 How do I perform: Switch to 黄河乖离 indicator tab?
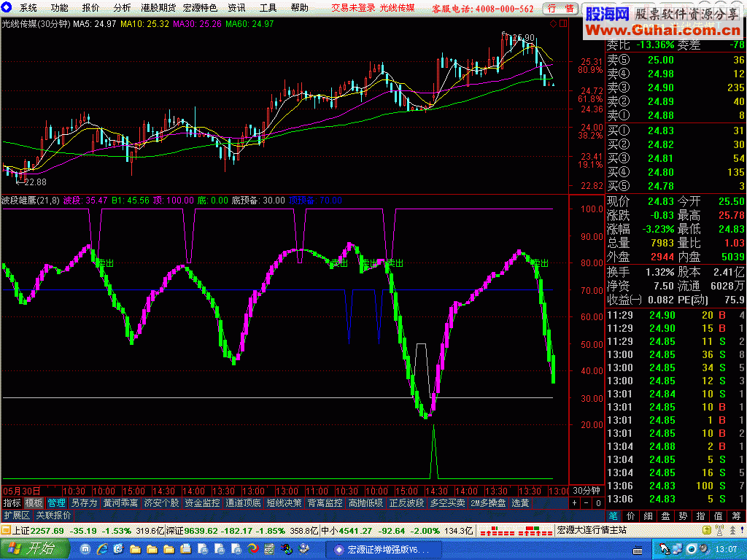[121, 503]
